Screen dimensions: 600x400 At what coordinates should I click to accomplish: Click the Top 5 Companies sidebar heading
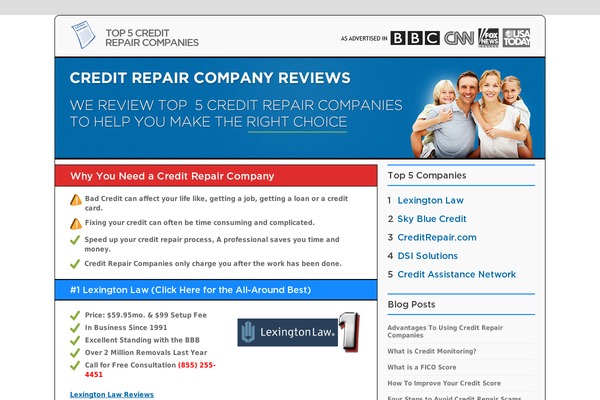tap(427, 175)
